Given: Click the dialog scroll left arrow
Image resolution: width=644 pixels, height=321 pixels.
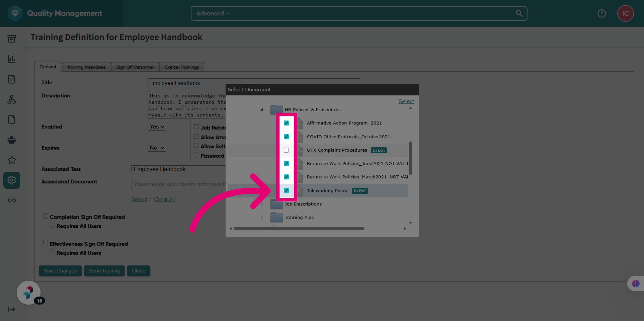Looking at the screenshot, I should click(x=231, y=229).
